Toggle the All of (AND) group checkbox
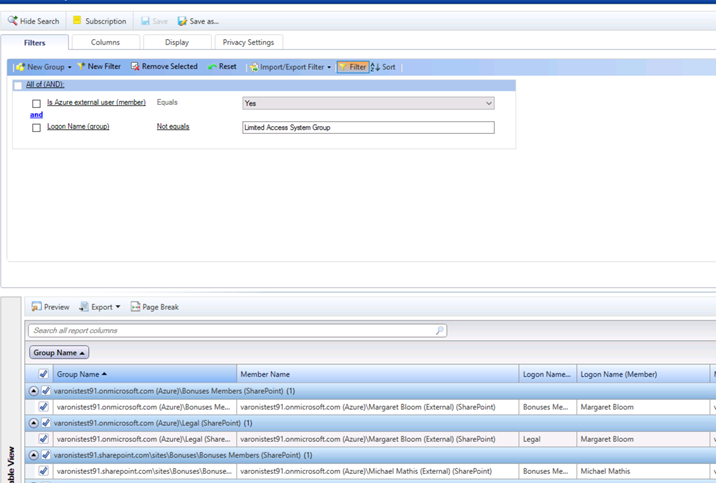This screenshot has height=483, width=716. pyautogui.click(x=18, y=85)
